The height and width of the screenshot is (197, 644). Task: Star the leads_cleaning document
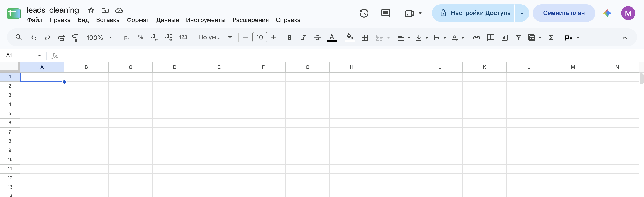pyautogui.click(x=91, y=10)
